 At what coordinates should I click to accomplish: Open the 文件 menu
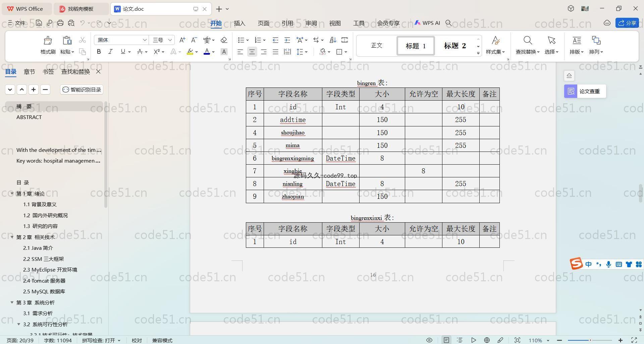tap(17, 23)
